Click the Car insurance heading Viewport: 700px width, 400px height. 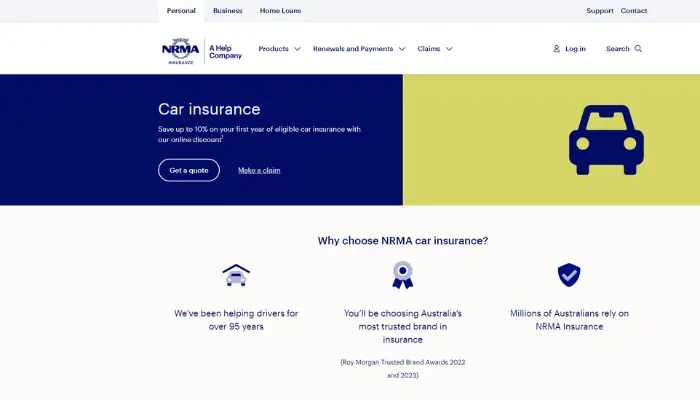[209, 109]
